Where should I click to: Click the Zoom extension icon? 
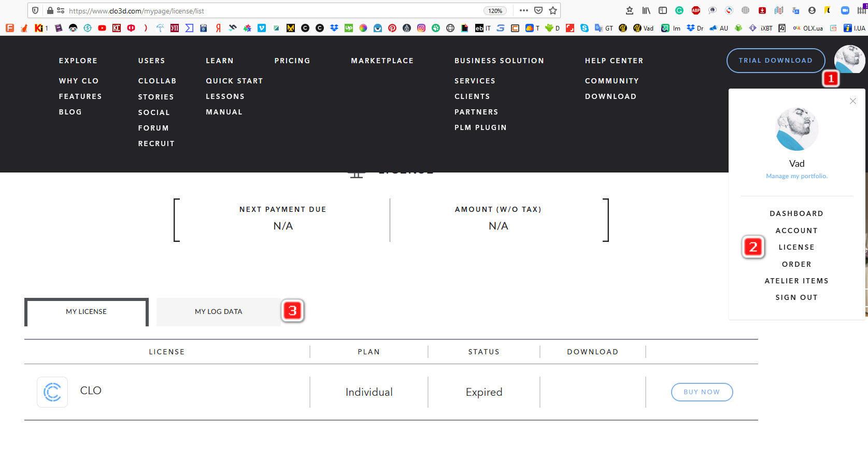(845, 10)
